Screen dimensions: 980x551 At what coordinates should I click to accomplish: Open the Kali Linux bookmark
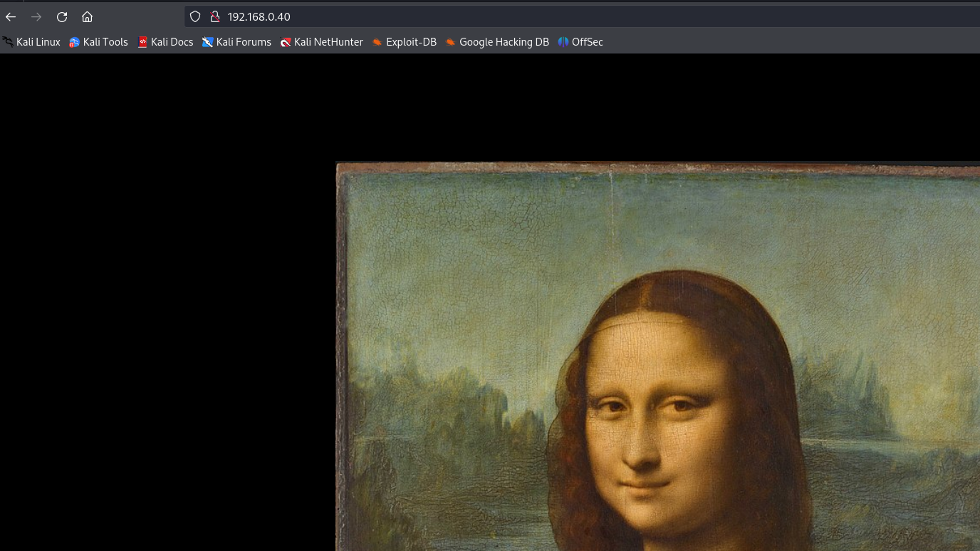[x=31, y=42]
